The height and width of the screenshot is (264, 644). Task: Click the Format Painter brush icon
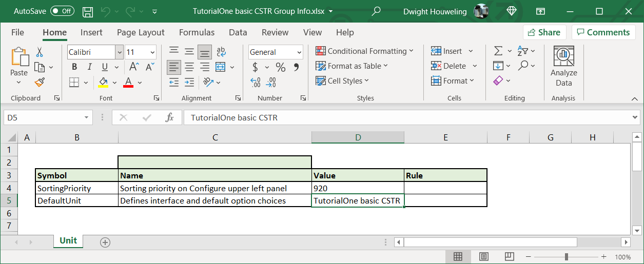pos(40,82)
